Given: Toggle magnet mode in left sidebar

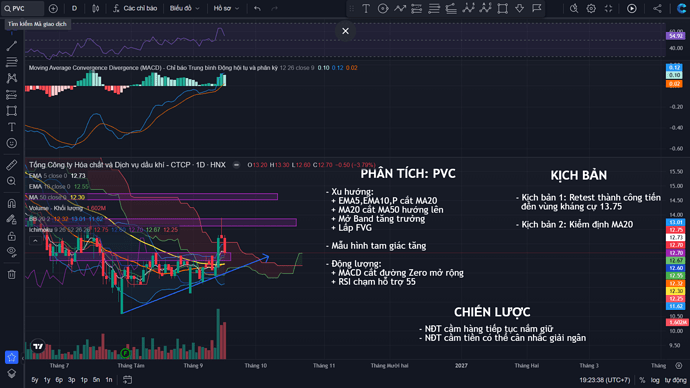Looking at the screenshot, I should tap(12, 203).
